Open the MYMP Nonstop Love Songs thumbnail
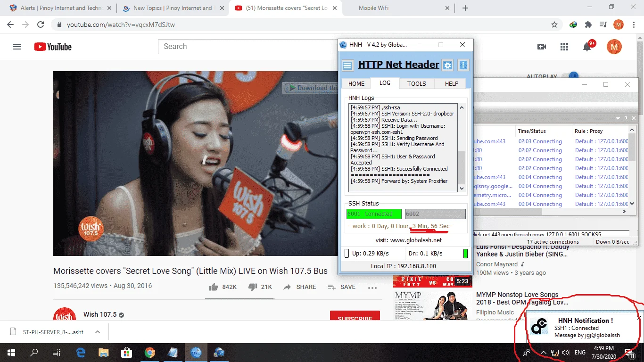The image size is (644, 362). point(433,305)
